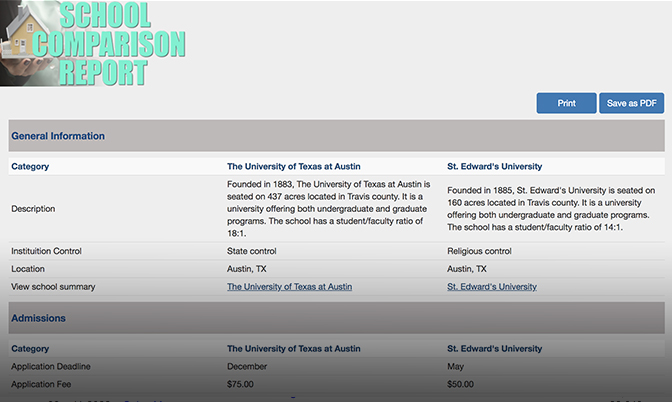Click the Location row label
This screenshot has width=672, height=402.
point(28,269)
